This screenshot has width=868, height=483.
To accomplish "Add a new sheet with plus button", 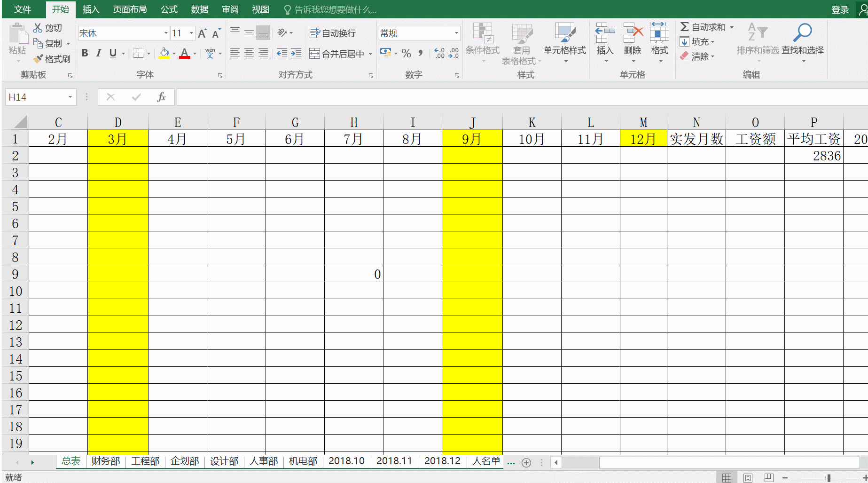I will 526,463.
